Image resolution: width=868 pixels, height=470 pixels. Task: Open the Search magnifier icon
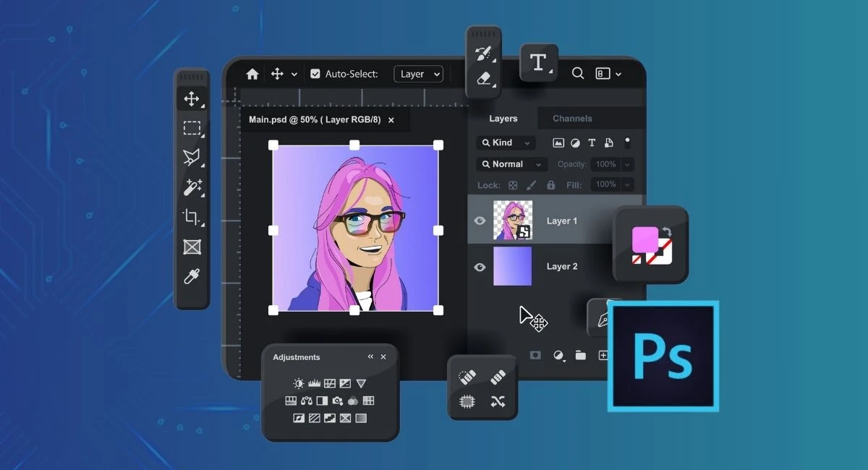coord(578,73)
